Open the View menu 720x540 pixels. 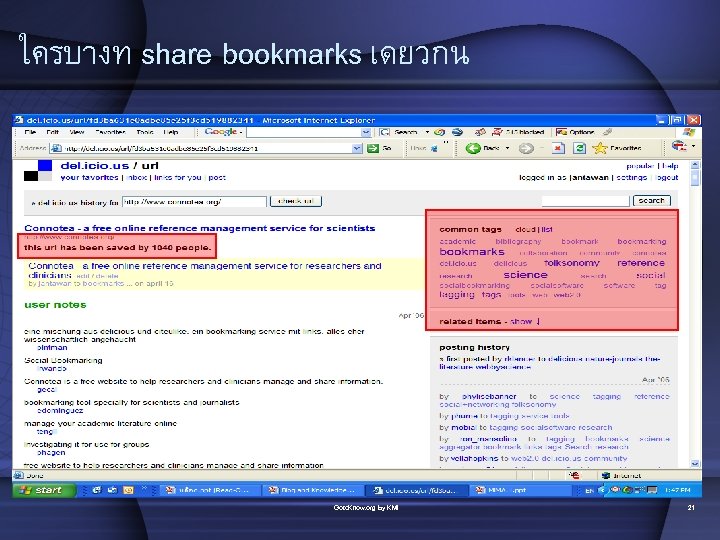[77, 132]
